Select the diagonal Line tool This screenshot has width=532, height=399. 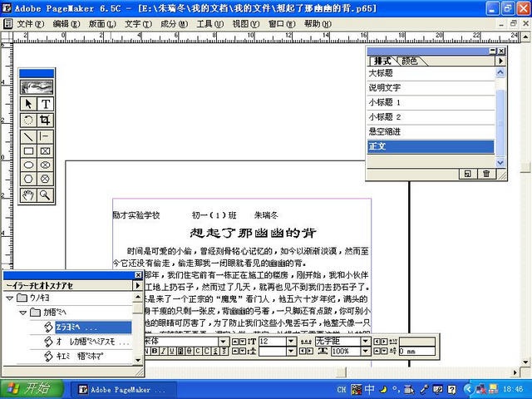28,136
